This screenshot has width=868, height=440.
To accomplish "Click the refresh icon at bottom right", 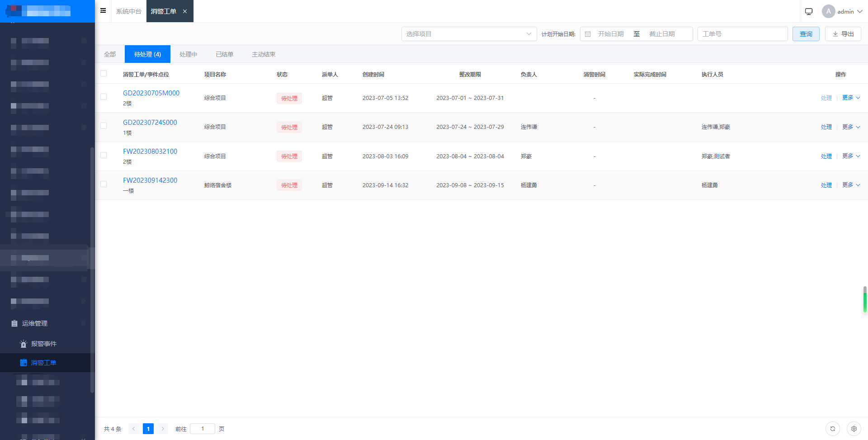I will click(832, 429).
